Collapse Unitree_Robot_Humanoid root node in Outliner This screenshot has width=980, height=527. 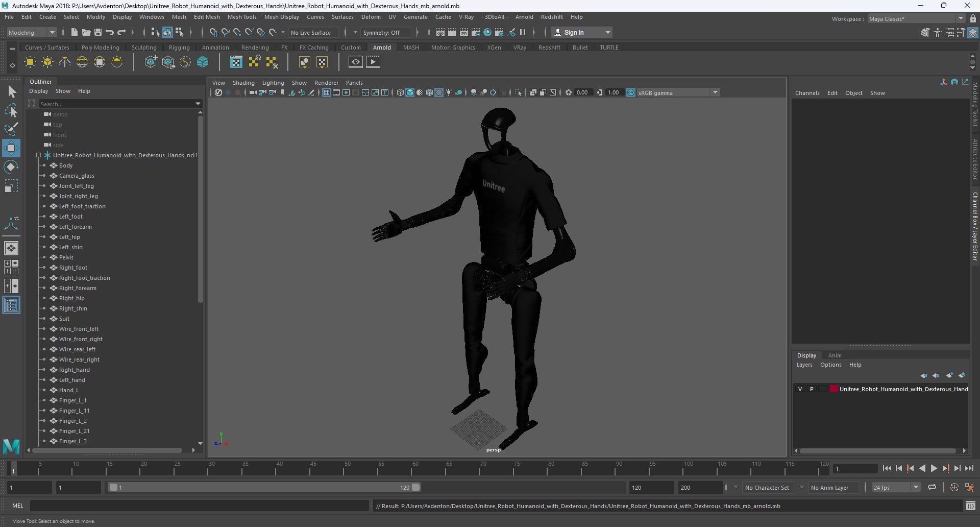38,155
